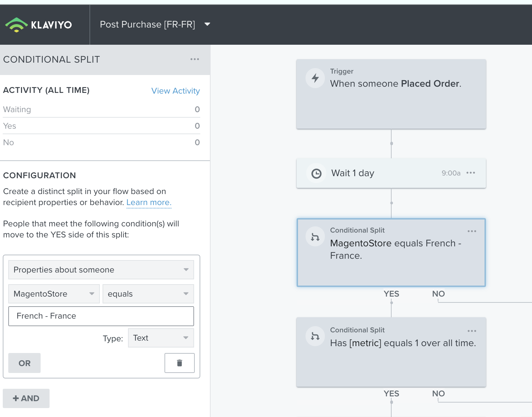The image size is (532, 417).
Task: Click the Klaviyo logo
Action: point(39,25)
